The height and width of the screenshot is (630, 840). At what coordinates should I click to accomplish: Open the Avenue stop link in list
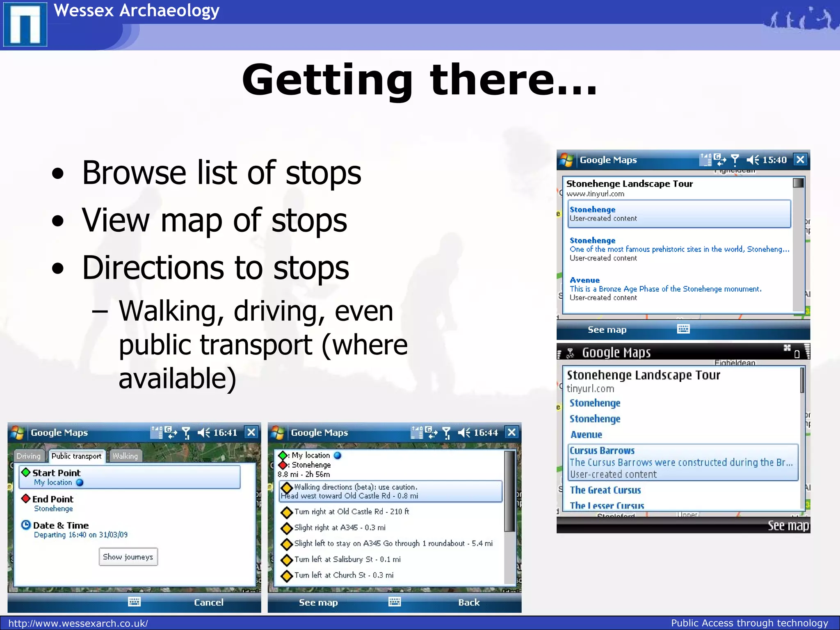pyautogui.click(x=586, y=435)
